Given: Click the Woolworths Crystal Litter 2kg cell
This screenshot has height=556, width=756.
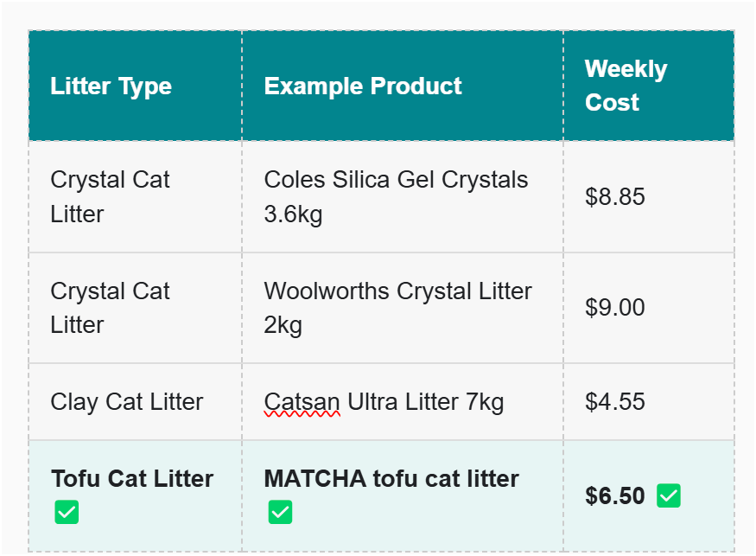Looking at the screenshot, I should pyautogui.click(x=397, y=291).
